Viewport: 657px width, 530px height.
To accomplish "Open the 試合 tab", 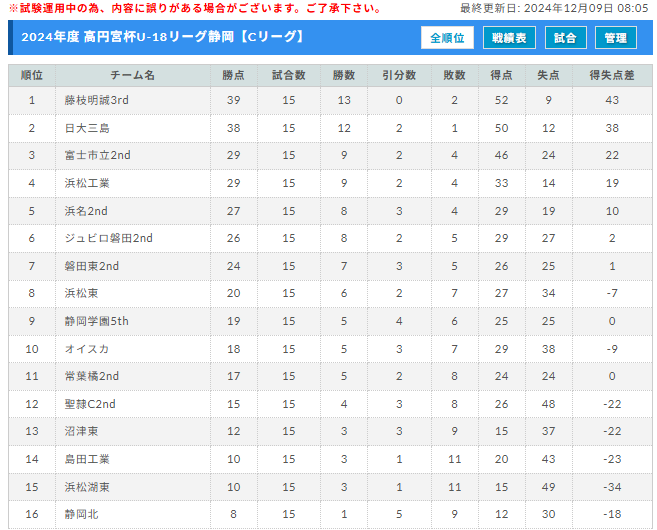I will point(565,38).
